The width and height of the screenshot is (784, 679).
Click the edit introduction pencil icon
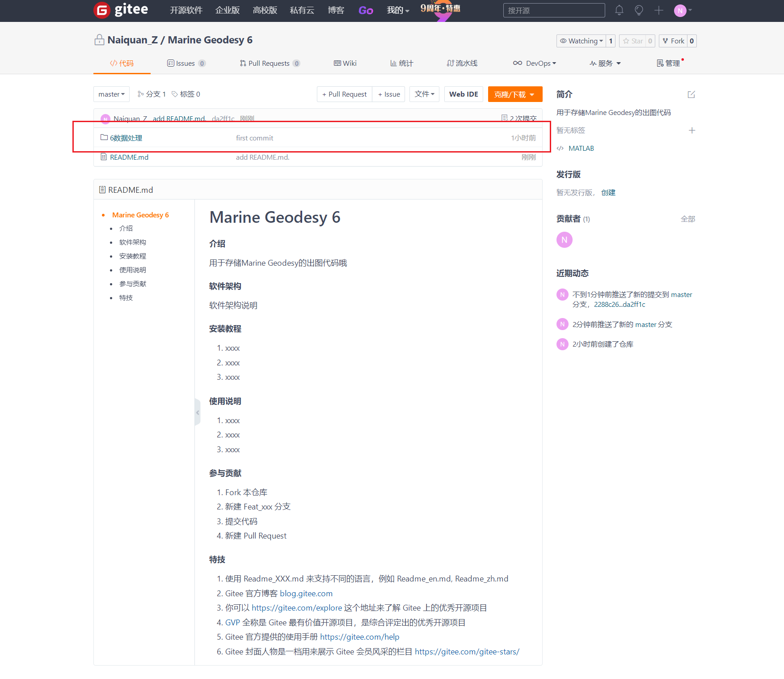691,94
